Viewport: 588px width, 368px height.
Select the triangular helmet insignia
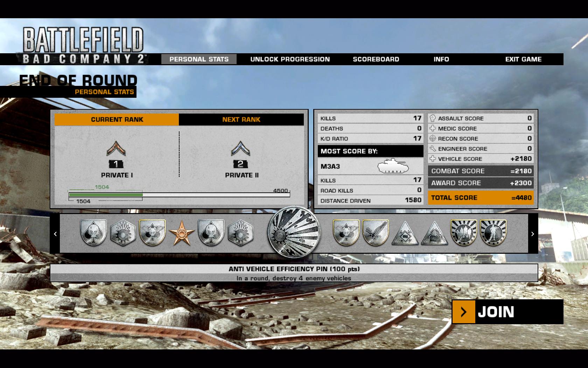point(434,233)
